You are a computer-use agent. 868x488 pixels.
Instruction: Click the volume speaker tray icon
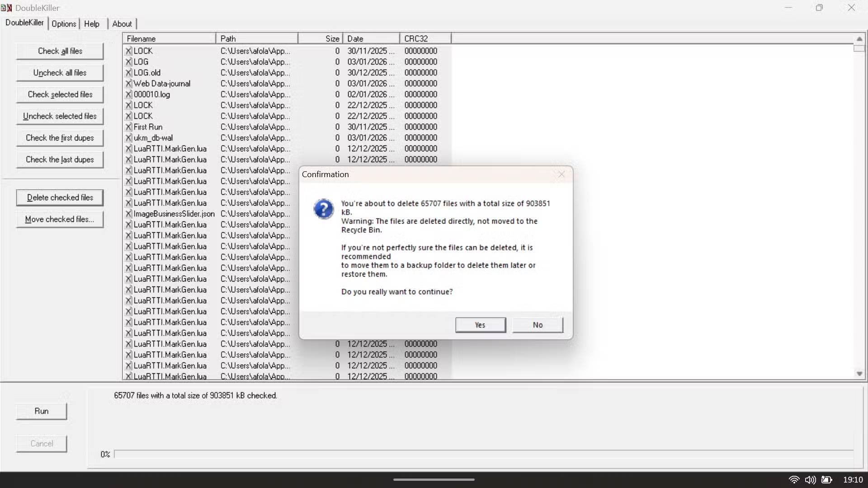[x=810, y=479]
